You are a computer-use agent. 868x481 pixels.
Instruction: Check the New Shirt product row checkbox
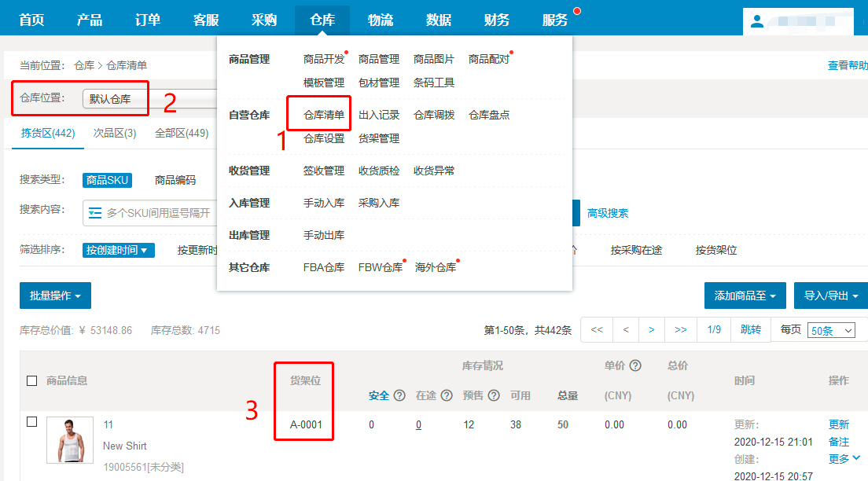[32, 422]
